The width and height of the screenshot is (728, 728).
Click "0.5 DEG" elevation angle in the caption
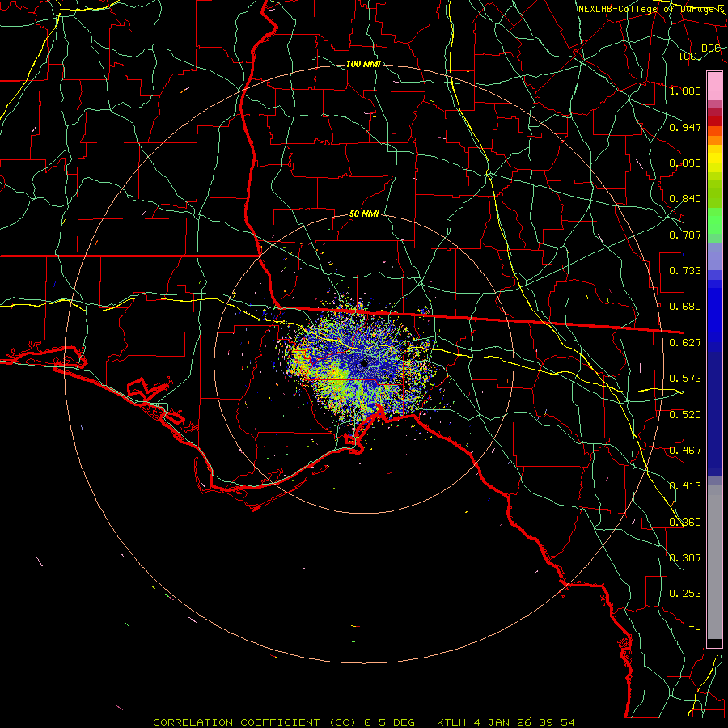coord(390,722)
